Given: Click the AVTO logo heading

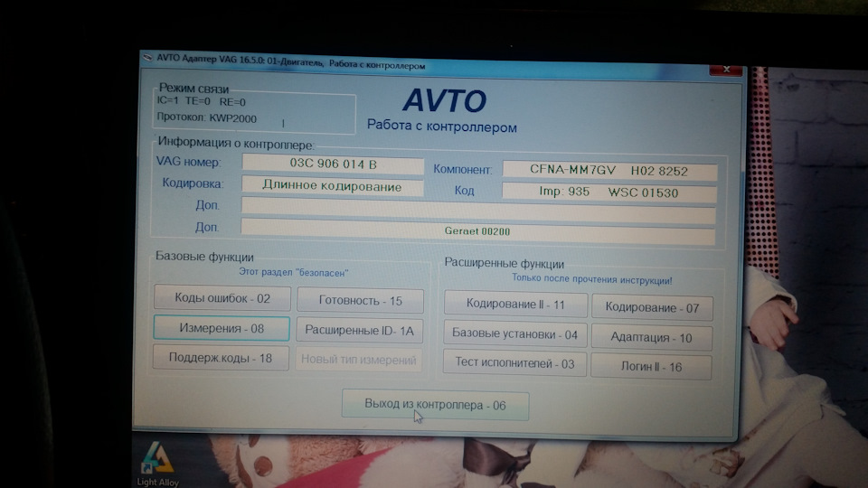Looking at the screenshot, I should (x=445, y=100).
